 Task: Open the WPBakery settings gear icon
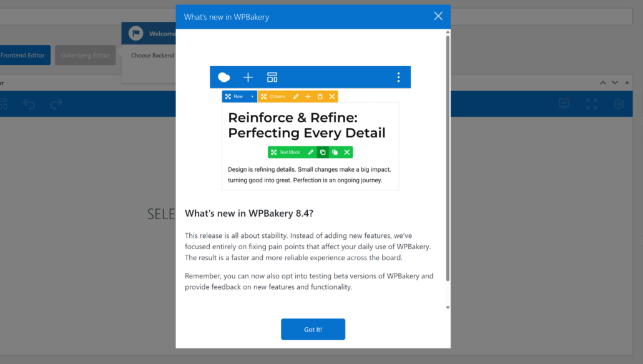pos(619,104)
